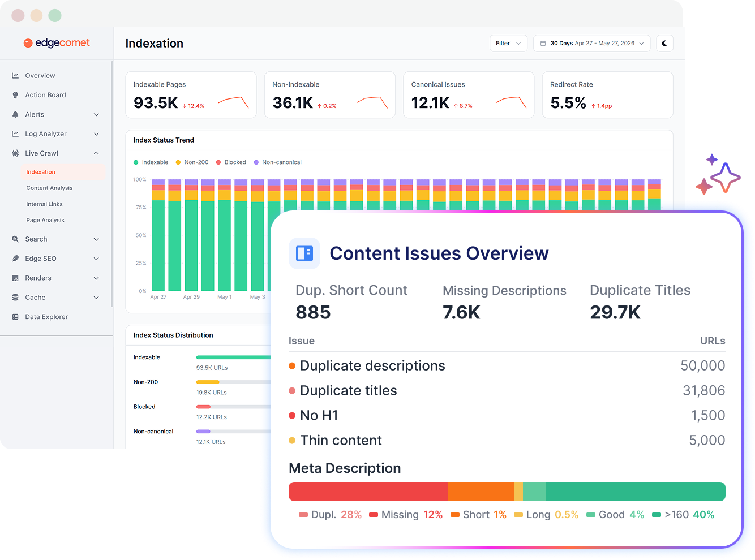The image size is (755, 560).
Task: Expand the Alerts menu chevron
Action: point(96,114)
